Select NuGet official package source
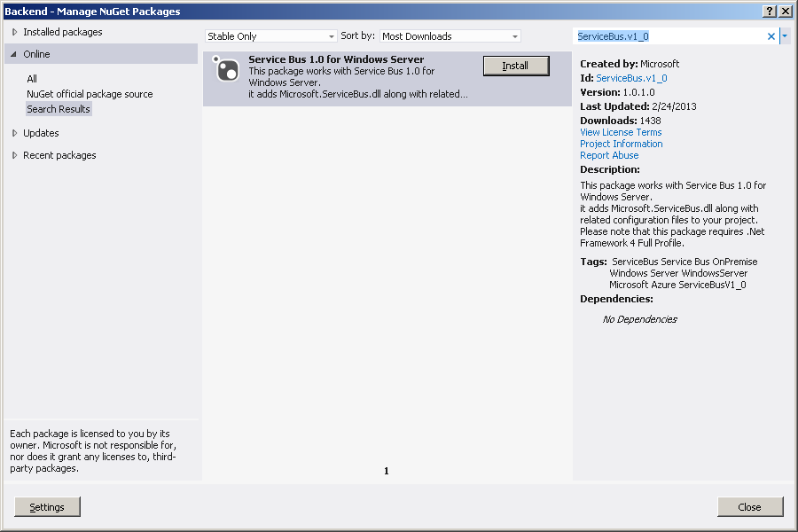This screenshot has width=798, height=532. pos(90,94)
